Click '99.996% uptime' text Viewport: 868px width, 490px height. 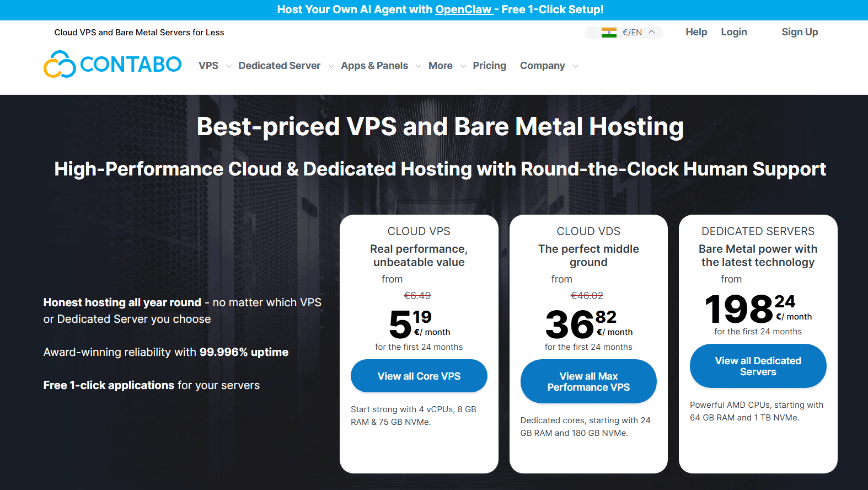pyautogui.click(x=244, y=352)
